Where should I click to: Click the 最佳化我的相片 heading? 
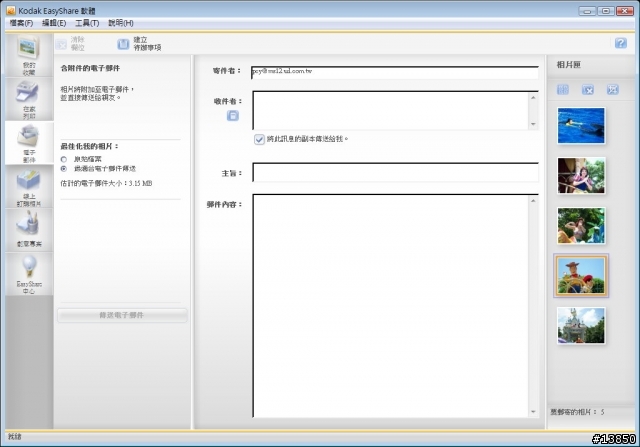(x=89, y=146)
